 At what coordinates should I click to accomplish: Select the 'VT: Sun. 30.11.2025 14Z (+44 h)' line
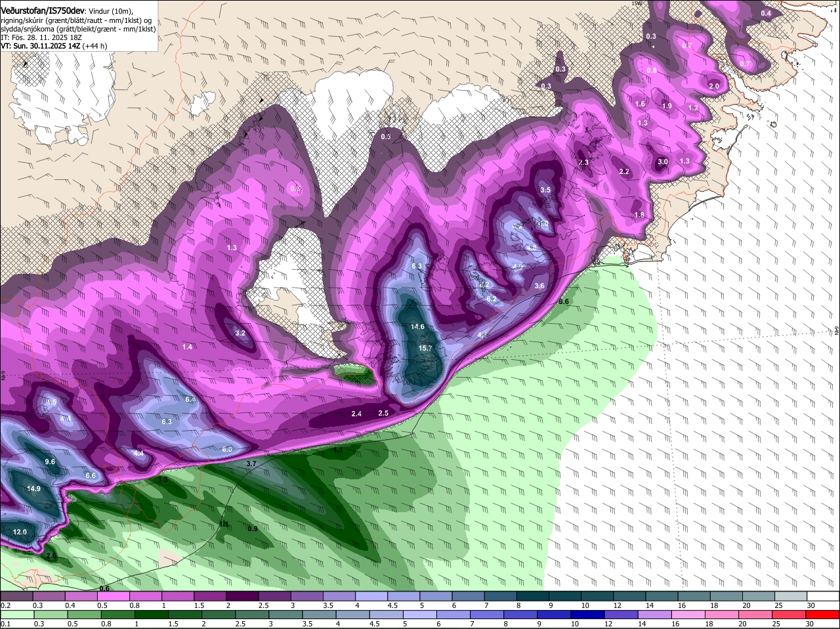point(54,46)
